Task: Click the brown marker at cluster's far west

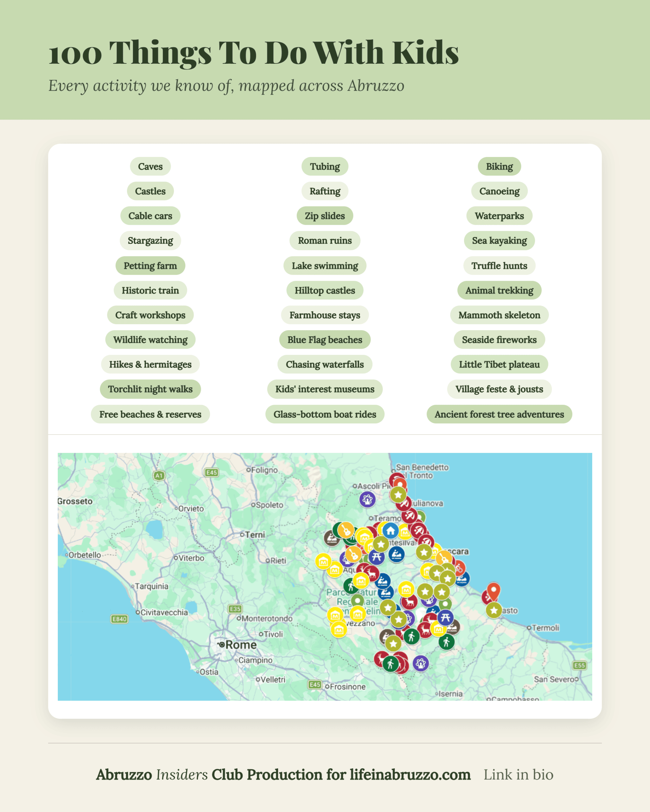Action: tap(332, 538)
